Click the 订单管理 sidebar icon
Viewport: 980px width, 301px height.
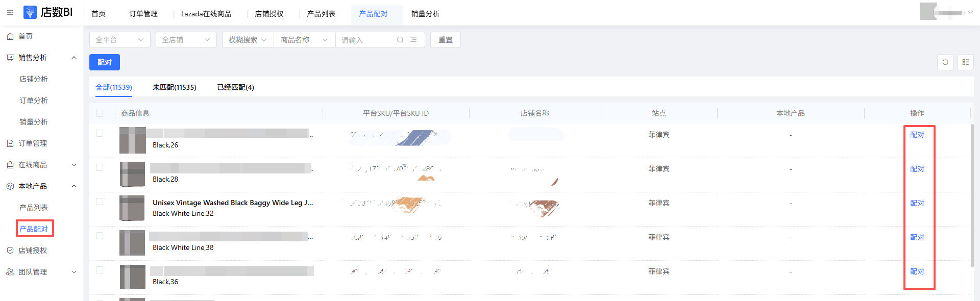(10, 143)
